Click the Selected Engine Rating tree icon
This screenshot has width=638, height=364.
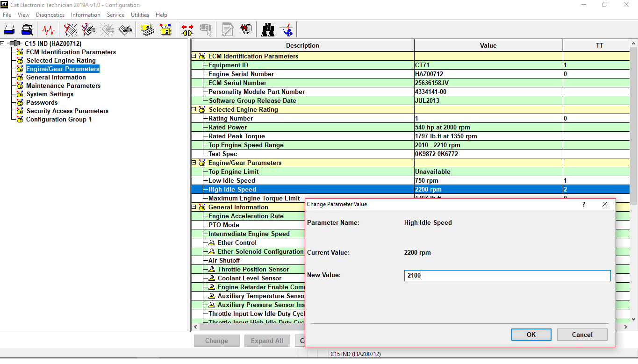click(20, 61)
